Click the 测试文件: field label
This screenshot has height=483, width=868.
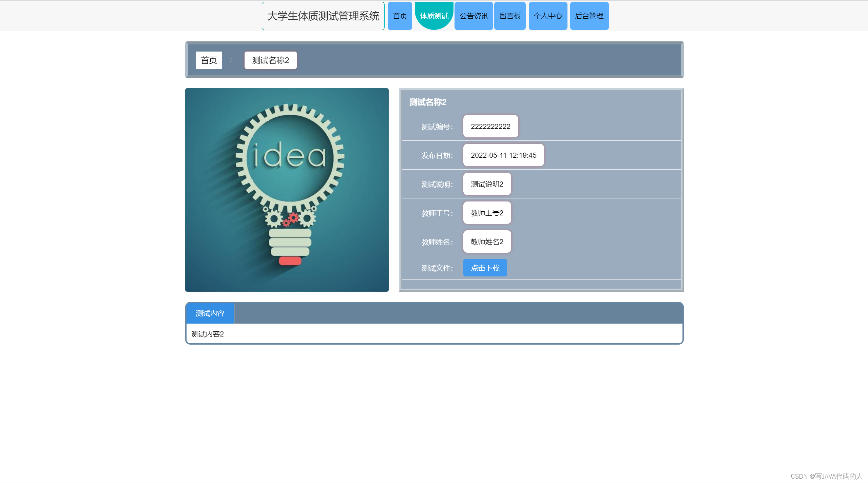click(437, 268)
